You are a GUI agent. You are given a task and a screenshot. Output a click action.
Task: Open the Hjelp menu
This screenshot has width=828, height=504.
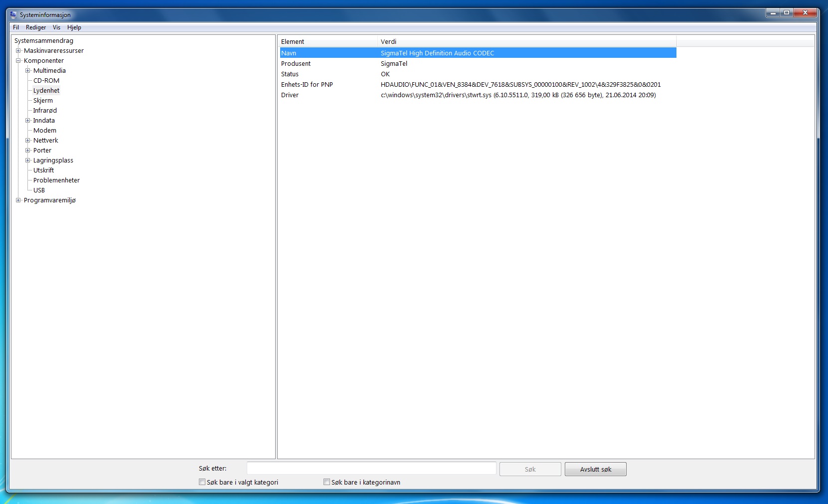[74, 27]
